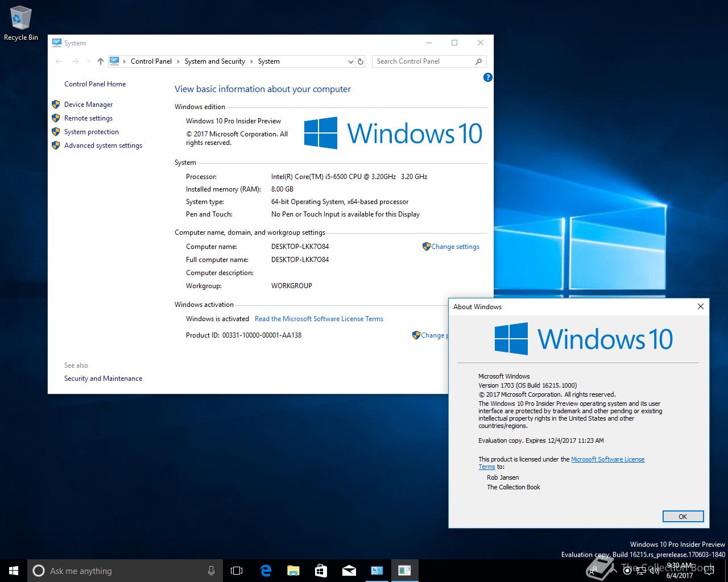Viewport: 728px width, 582px height.
Task: Open Advanced system settings link
Action: tap(103, 145)
